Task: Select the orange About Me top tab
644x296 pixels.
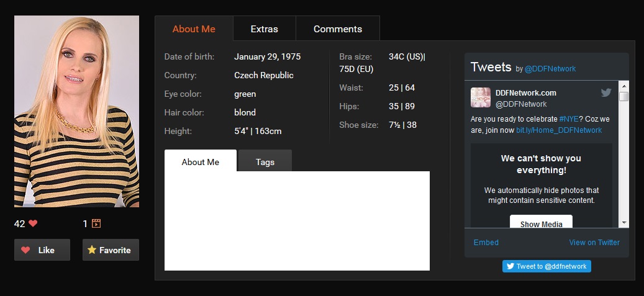Action: click(x=194, y=29)
